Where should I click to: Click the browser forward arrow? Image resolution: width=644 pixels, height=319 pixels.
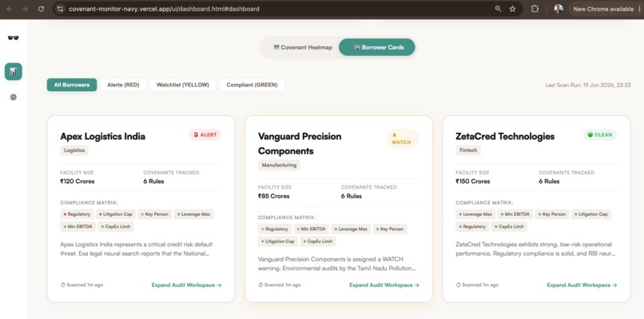25,9
